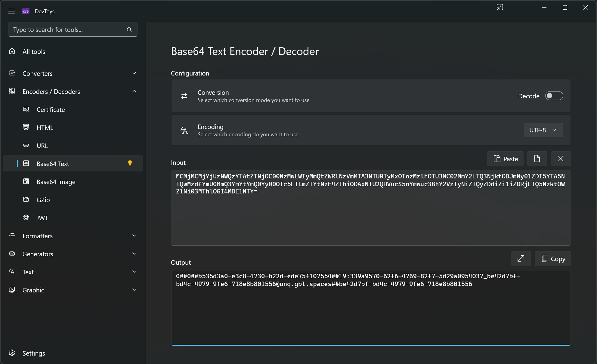Image resolution: width=597 pixels, height=364 pixels.
Task: Click inside the Output text area
Action: (371, 307)
